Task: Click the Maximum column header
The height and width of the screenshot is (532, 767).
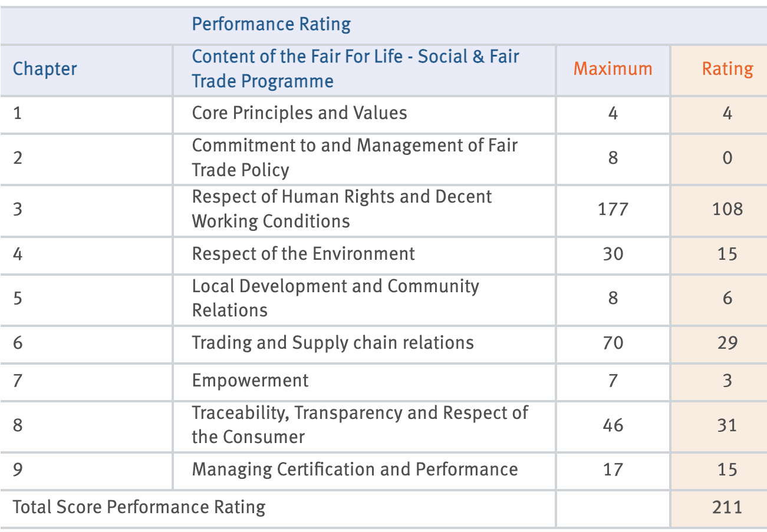Action: pos(613,69)
